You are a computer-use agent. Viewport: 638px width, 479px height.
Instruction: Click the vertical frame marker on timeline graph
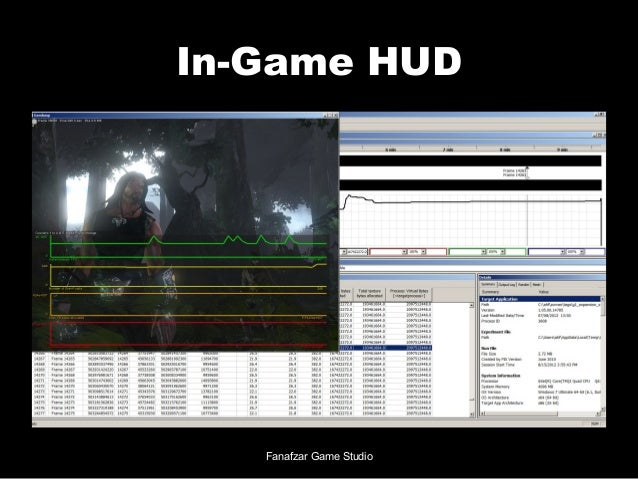tap(528, 220)
